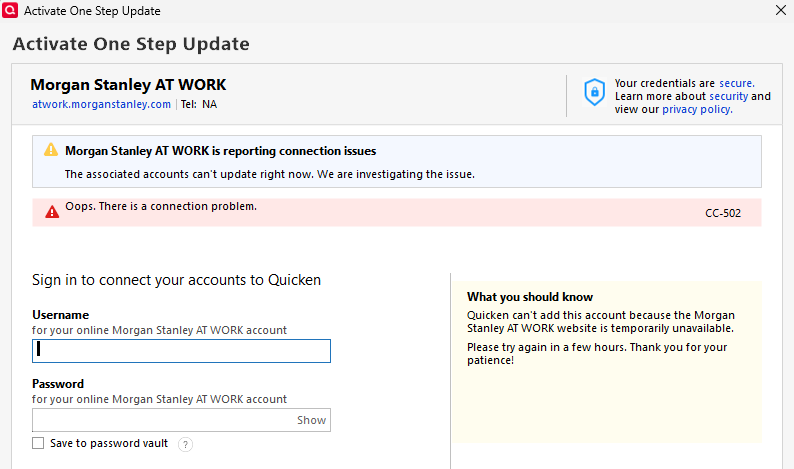794x469 pixels.
Task: Click the blue security shield lock icon
Action: coord(594,92)
